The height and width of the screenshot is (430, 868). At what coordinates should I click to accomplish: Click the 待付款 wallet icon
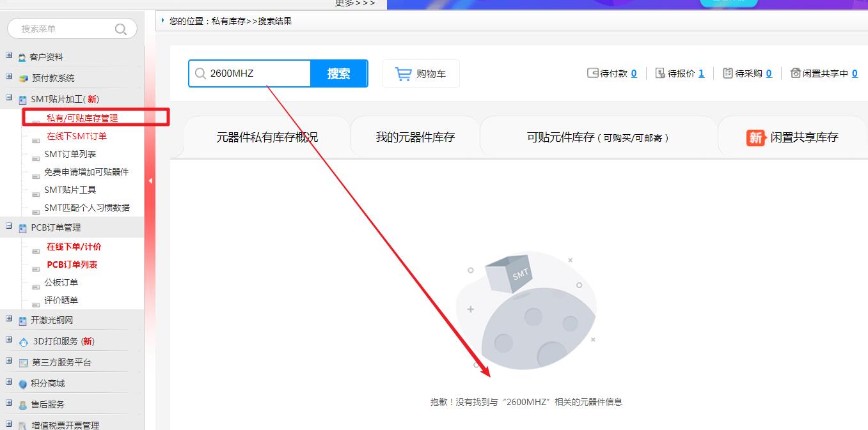(592, 73)
